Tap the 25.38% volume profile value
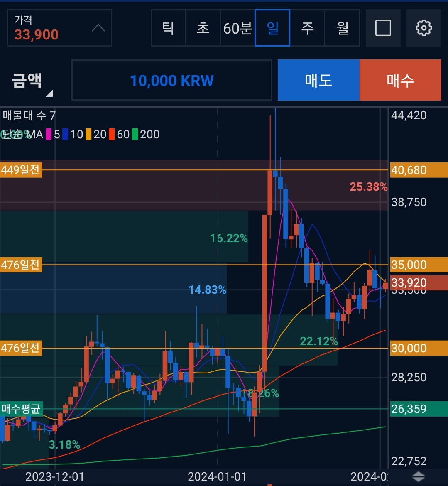This screenshot has height=486, width=448. [368, 187]
